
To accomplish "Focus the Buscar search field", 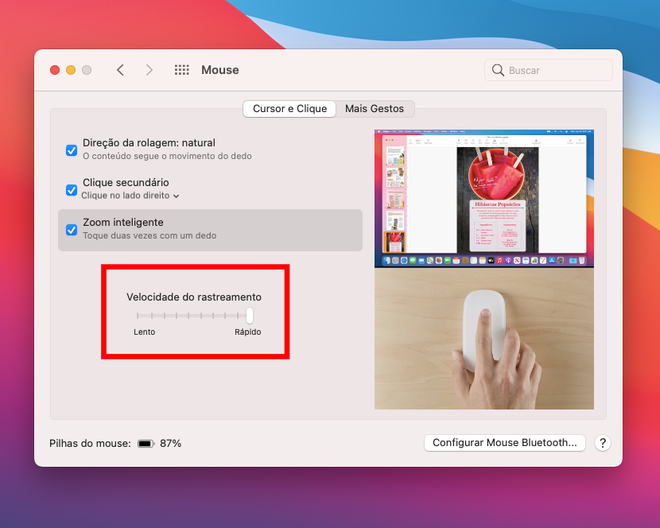I will (548, 70).
